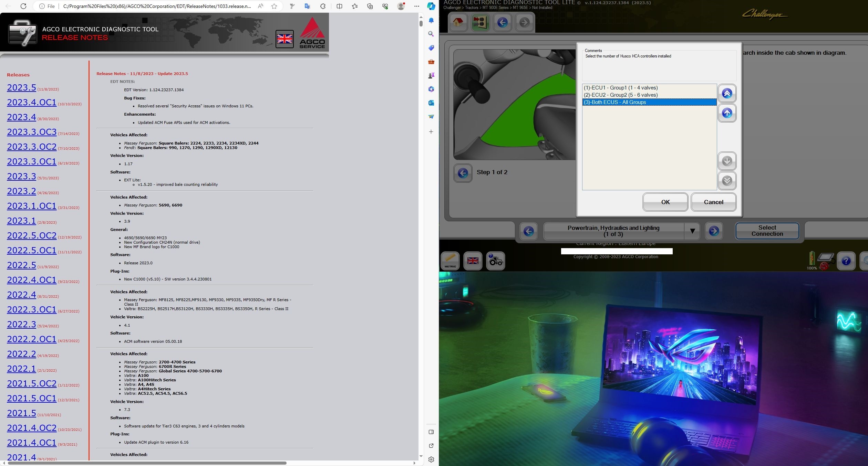
Task: Select (1)-ECU1 - Group1 list item
Action: click(649, 88)
